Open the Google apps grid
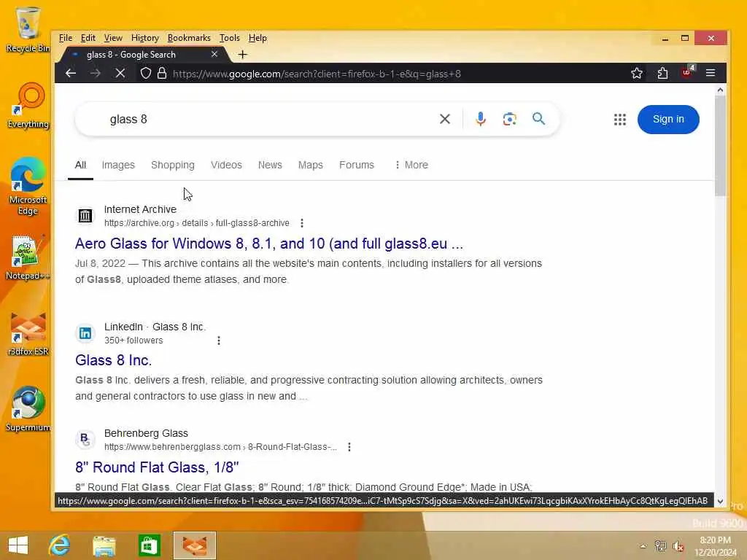The image size is (747, 560). pos(620,120)
